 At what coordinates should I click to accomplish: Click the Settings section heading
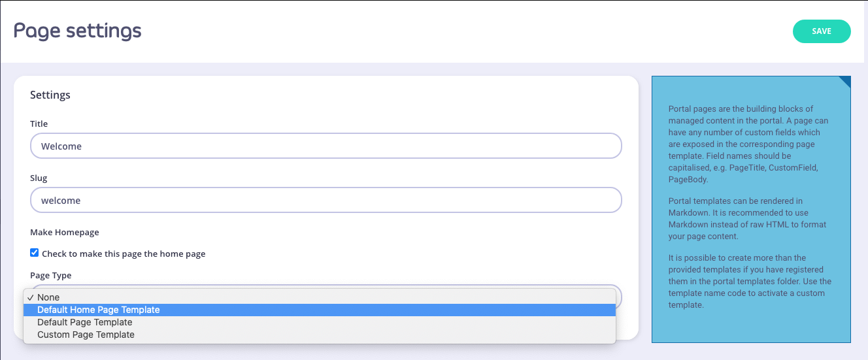pyautogui.click(x=50, y=95)
